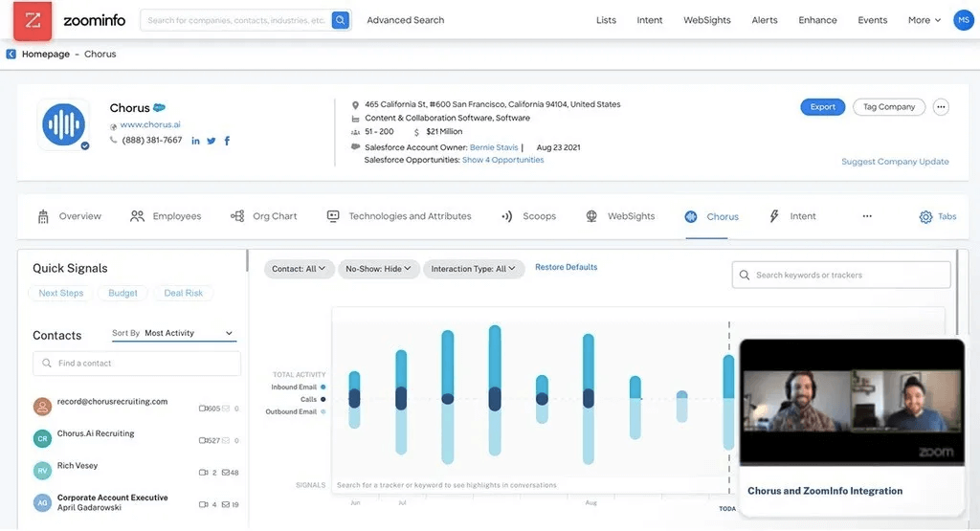
Task: Click the ZoomInfo red logo icon
Action: click(33, 20)
